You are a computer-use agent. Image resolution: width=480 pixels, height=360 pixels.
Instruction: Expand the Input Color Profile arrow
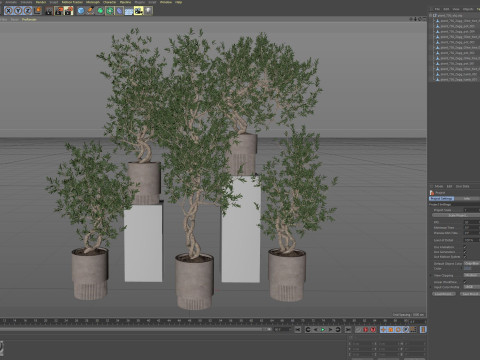click(431, 287)
